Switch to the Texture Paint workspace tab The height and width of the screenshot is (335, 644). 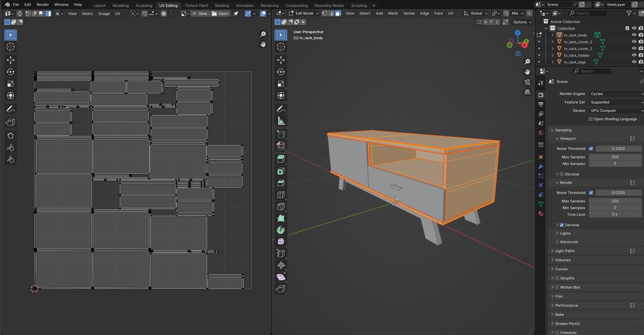[196, 5]
